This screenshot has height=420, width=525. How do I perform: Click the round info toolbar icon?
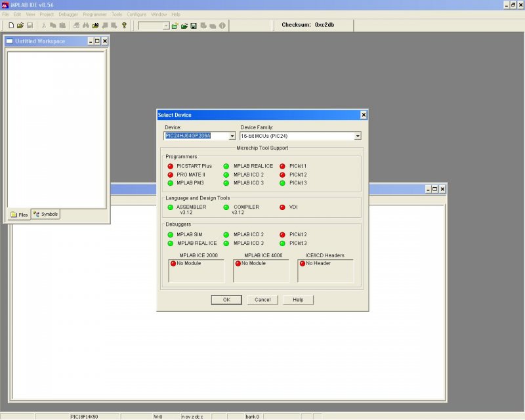222,26
